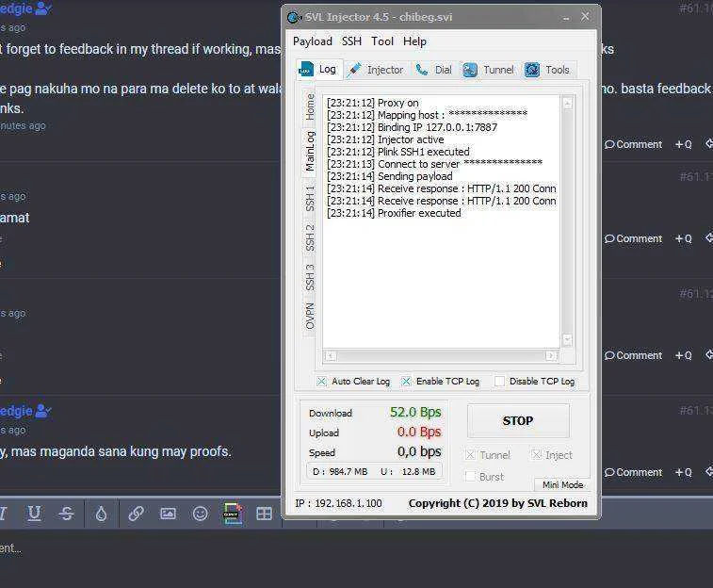Toggle the Tunnel checkbox near STOP
Screen dimensions: 713x588
pos(471,455)
